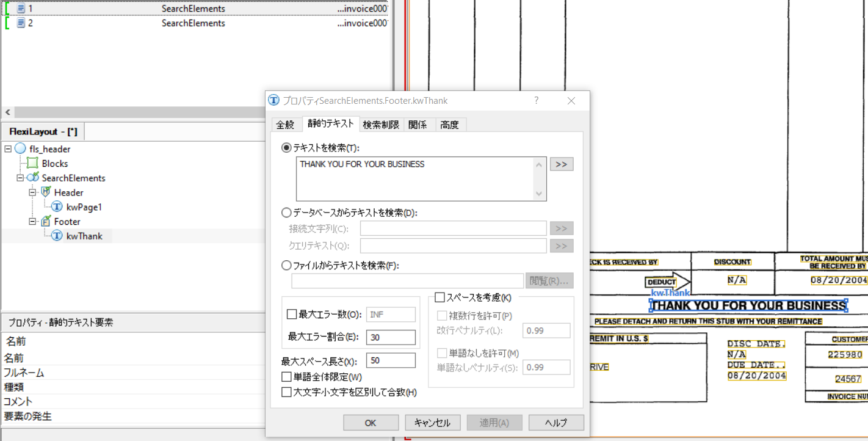
Task: Enable the 'consider spaces' checkbox
Action: (439, 297)
